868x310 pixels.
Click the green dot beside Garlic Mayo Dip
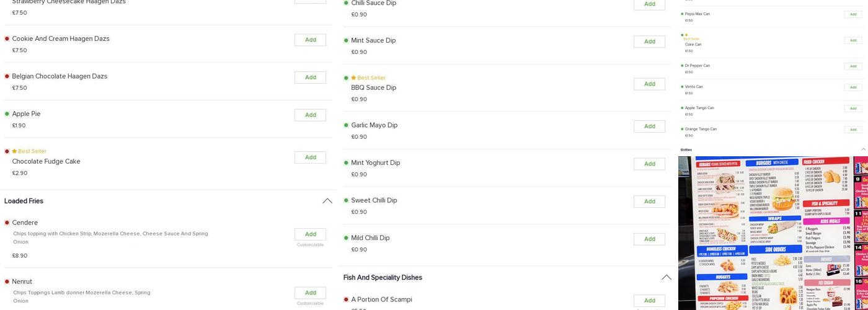click(x=346, y=125)
